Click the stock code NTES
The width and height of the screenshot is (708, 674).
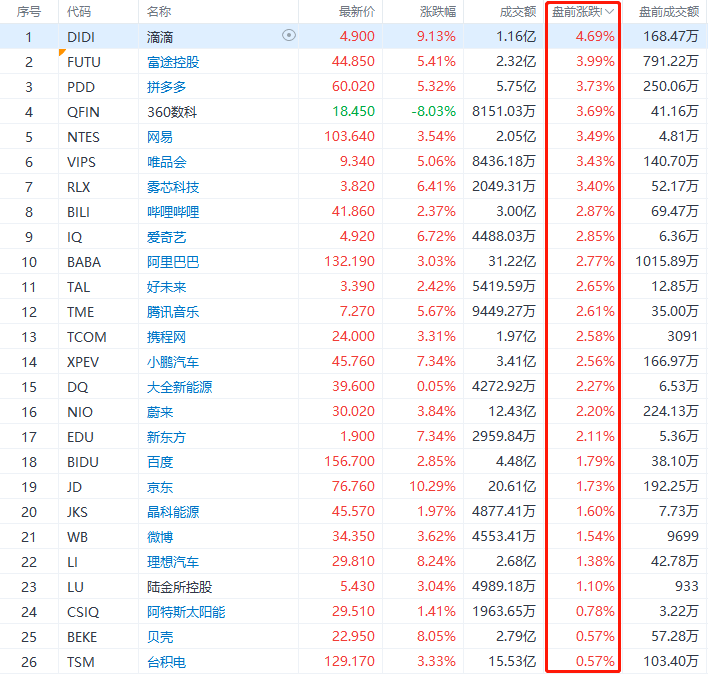pos(83,136)
